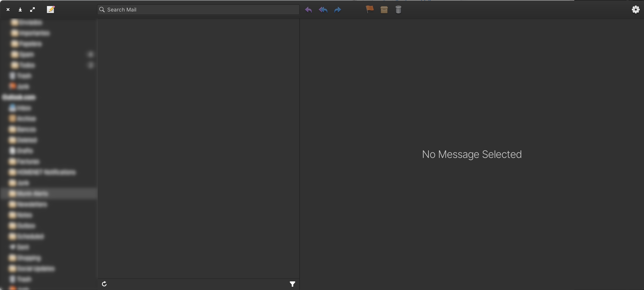Image resolution: width=644 pixels, height=290 pixels.
Task: Expand the Outlook.com account section
Action: pos(19,97)
